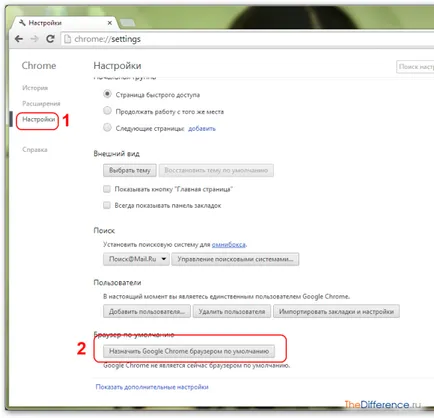Reload the page with refresh icon

50,39
